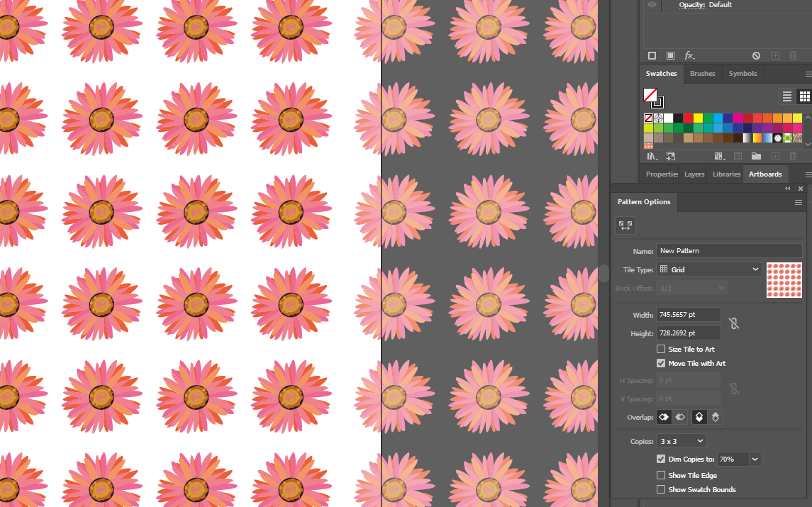This screenshot has height=507, width=812.
Task: Click the New Color Group folder icon
Action: pyautogui.click(x=756, y=156)
